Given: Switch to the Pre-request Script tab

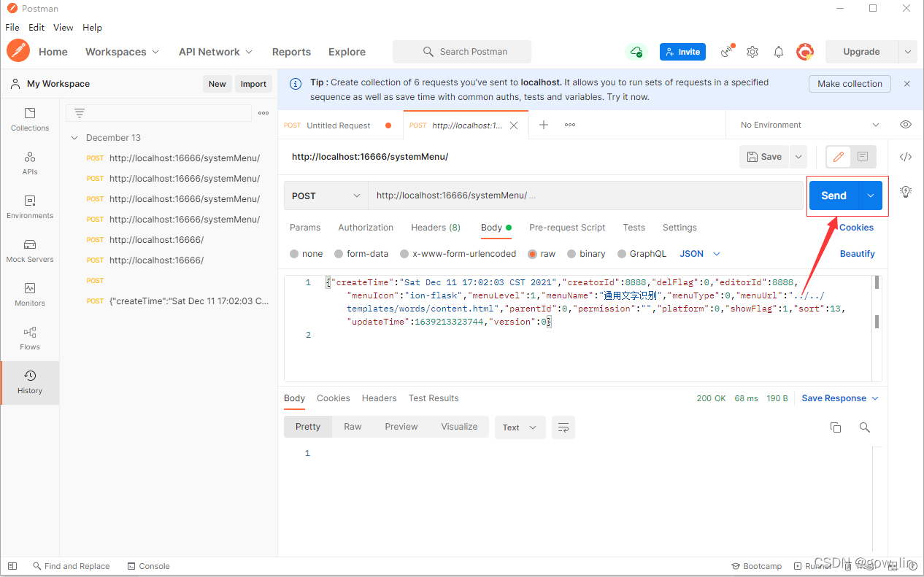Looking at the screenshot, I should (x=567, y=228).
